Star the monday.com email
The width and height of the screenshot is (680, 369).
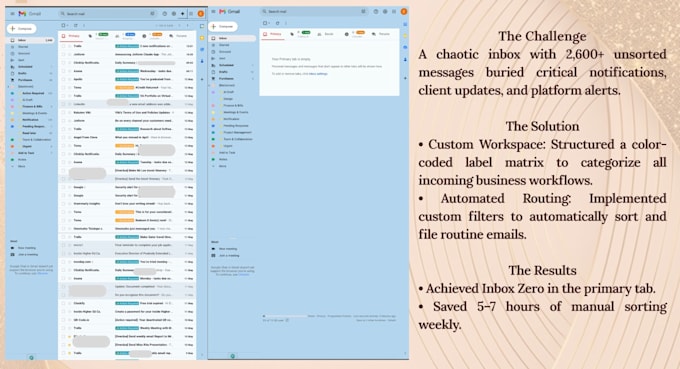pyautogui.click(x=69, y=261)
